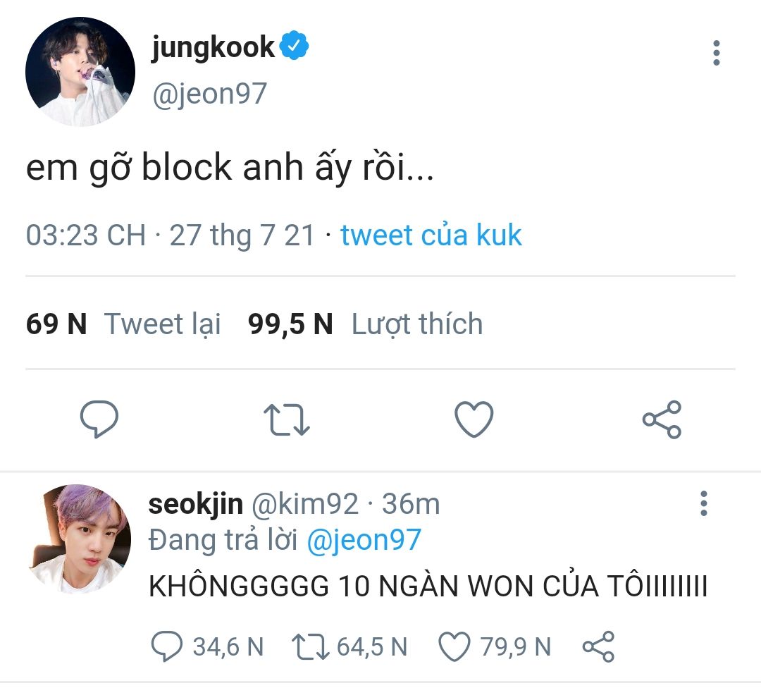Open three-dot menu on jungkook's tweet
The height and width of the screenshot is (700, 761).
click(717, 53)
